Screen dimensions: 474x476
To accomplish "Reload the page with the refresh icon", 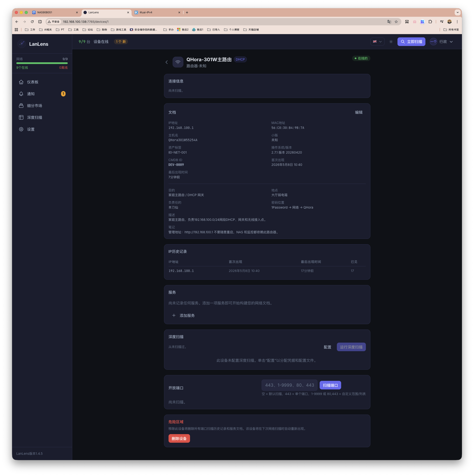I will pyautogui.click(x=32, y=22).
